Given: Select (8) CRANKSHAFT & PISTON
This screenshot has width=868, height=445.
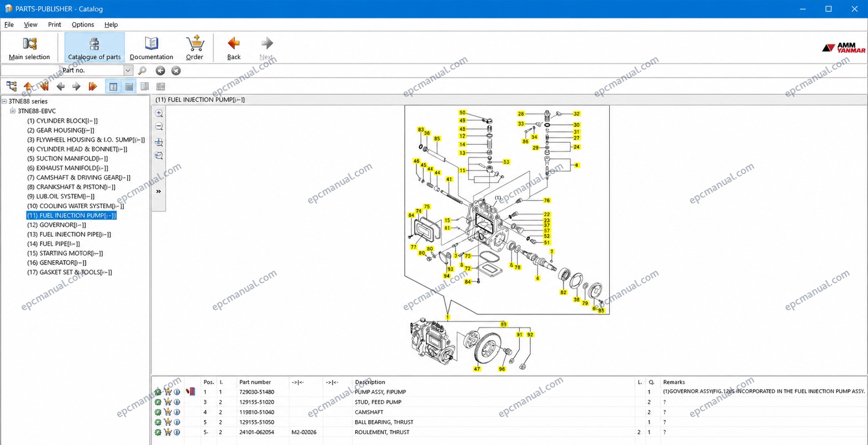Looking at the screenshot, I should 71,187.
